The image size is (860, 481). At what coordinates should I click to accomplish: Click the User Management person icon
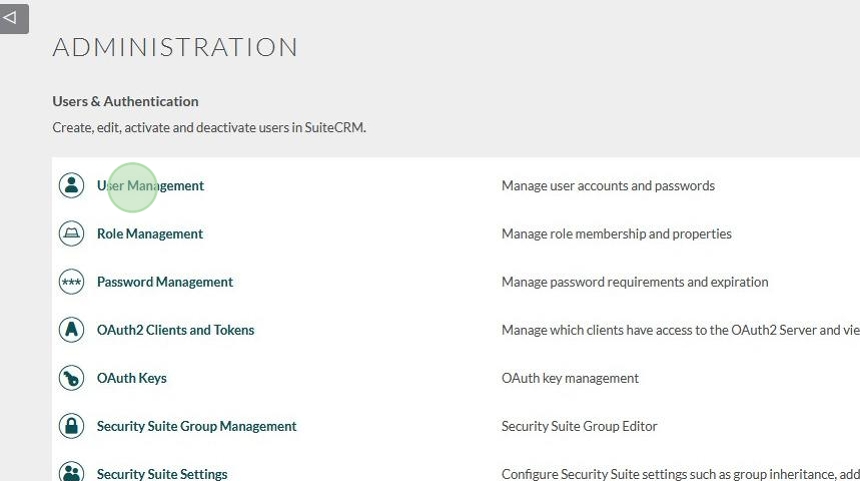click(x=71, y=186)
